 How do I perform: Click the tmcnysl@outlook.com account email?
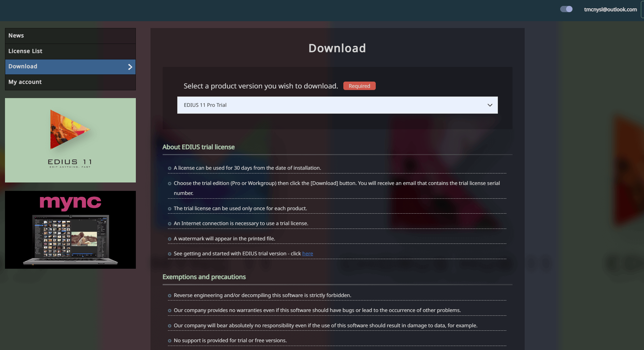(x=610, y=9)
